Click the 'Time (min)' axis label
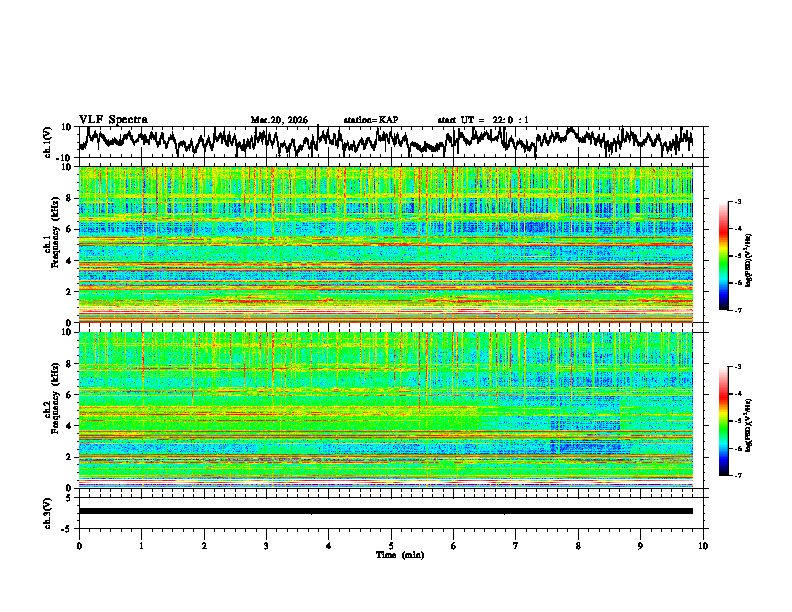This screenshot has width=792, height=612. pos(400,555)
